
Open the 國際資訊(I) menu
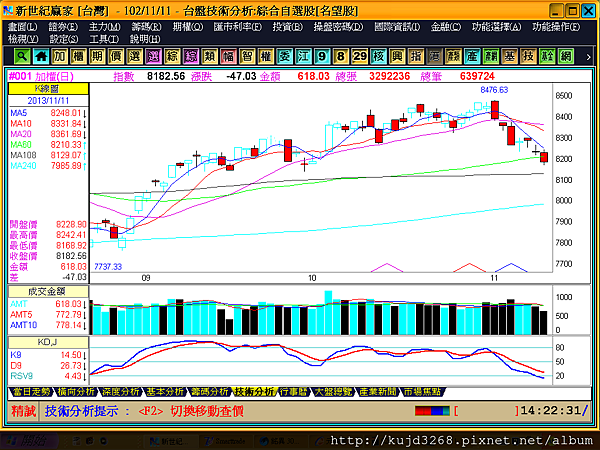point(397,27)
